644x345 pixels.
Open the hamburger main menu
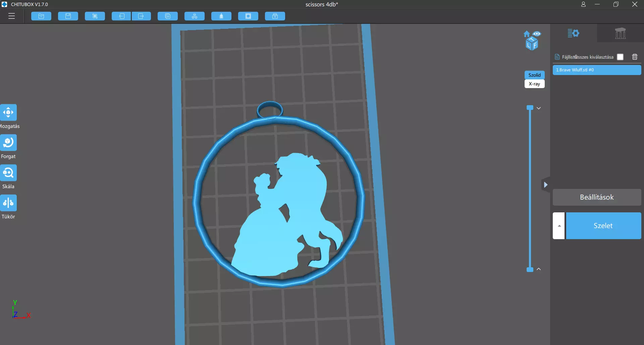(x=12, y=16)
